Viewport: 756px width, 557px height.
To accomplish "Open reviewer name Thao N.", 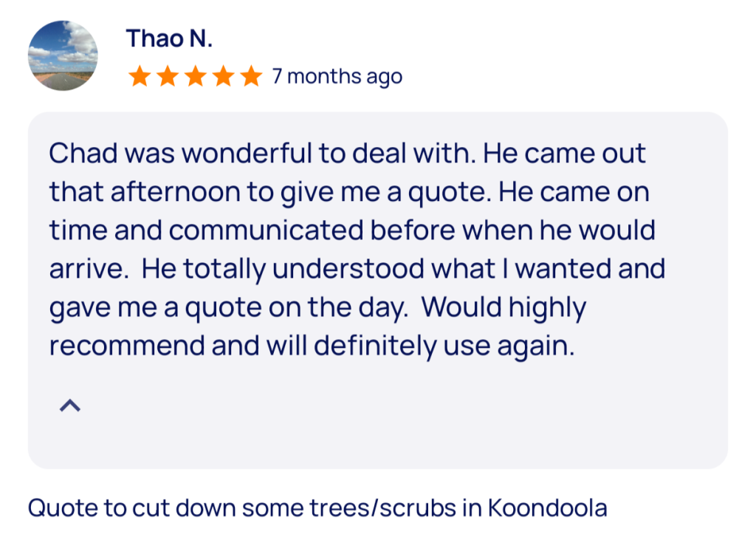I will (x=169, y=38).
